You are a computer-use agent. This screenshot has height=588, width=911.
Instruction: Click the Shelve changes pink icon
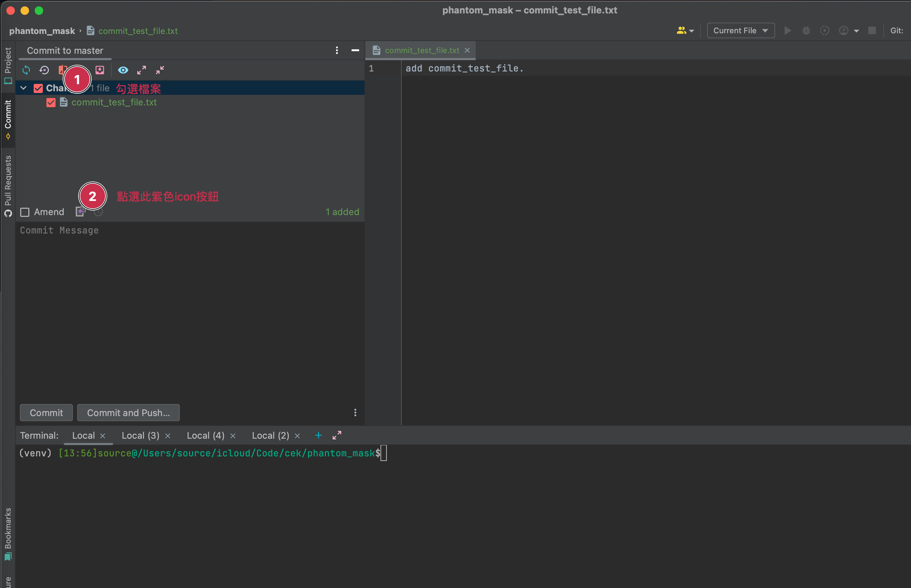100,70
